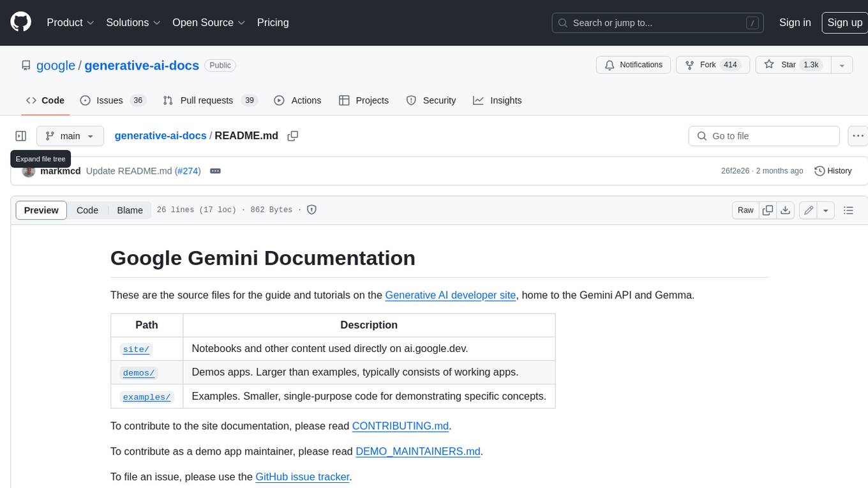Open the demos/ path link
The image size is (868, 488).
click(139, 373)
